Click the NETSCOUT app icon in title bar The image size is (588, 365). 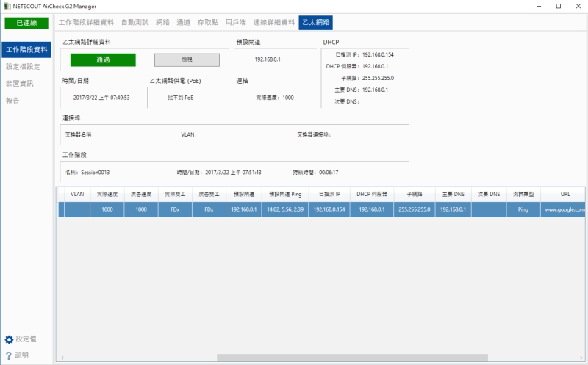pyautogui.click(x=7, y=6)
